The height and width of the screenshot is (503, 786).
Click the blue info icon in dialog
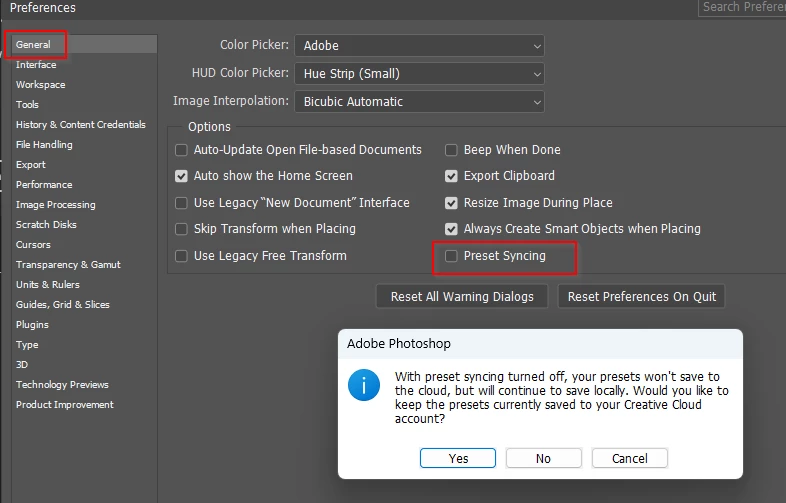[x=363, y=386]
